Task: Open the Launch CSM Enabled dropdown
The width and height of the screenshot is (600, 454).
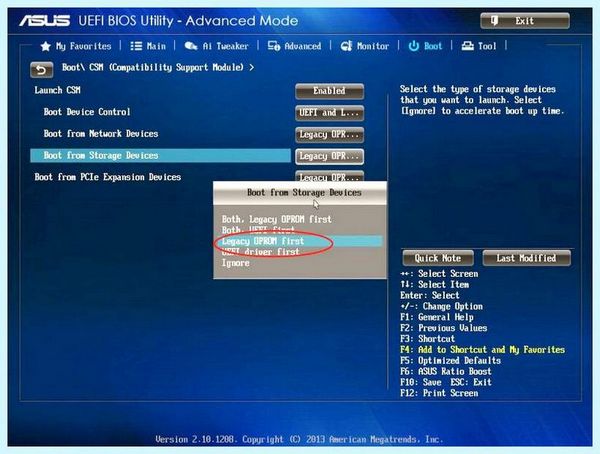Action: click(x=329, y=91)
